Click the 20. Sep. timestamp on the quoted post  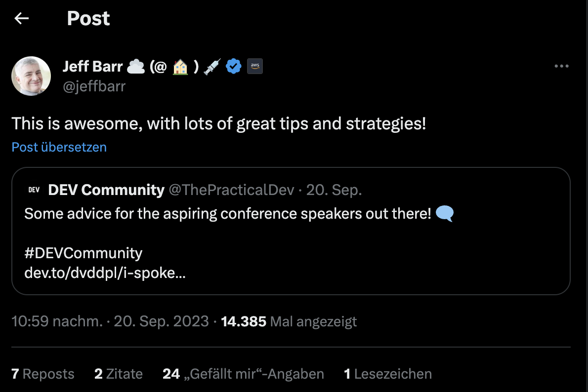[x=333, y=190]
